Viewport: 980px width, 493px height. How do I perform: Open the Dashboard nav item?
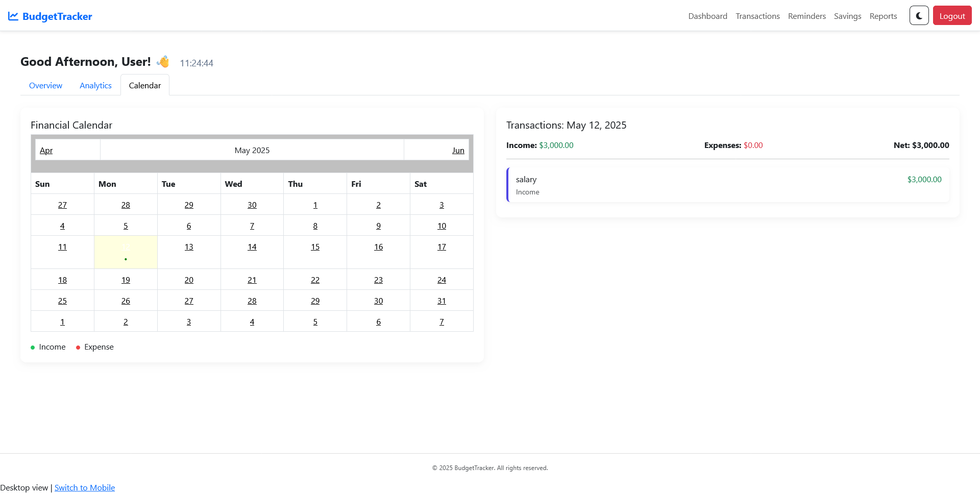coord(707,16)
